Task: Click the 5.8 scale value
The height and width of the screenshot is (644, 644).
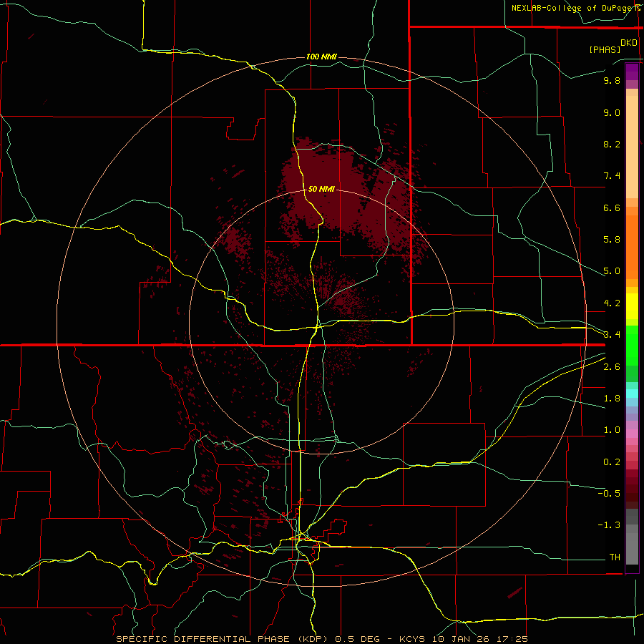Action: point(612,240)
